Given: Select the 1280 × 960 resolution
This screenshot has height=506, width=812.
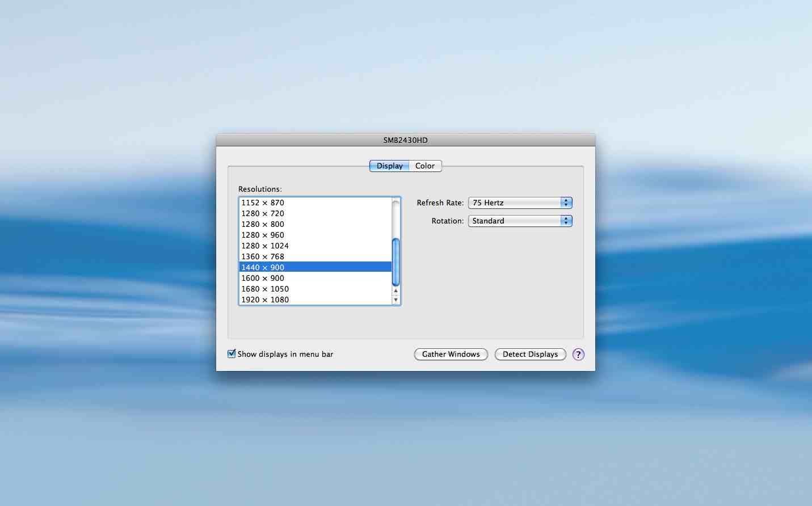Looking at the screenshot, I should [x=263, y=235].
